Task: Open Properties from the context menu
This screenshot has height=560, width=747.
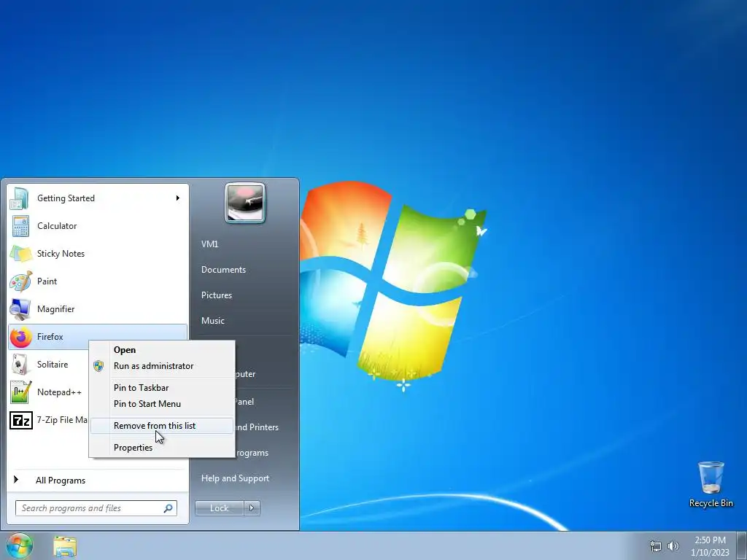Action: [162, 448]
